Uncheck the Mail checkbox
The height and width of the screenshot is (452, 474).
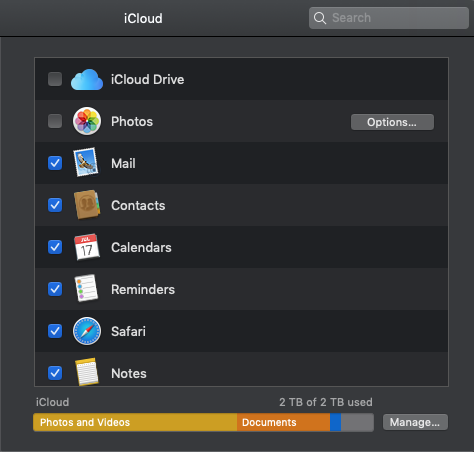[x=55, y=163]
